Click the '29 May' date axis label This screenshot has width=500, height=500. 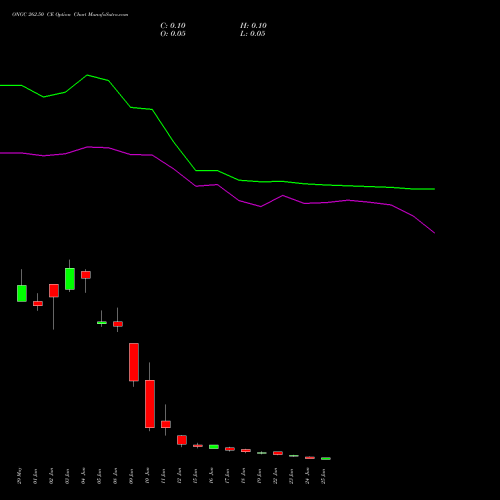(x=19, y=476)
